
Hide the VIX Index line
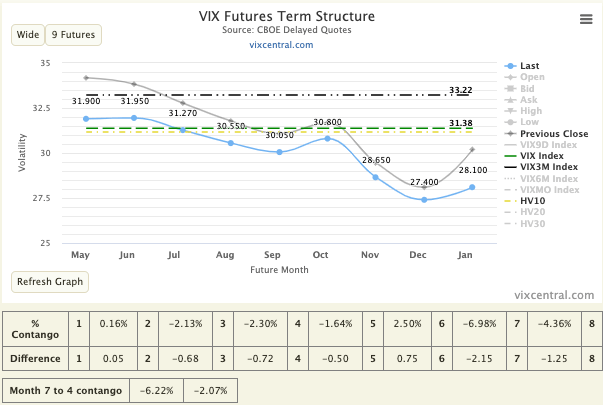click(546, 155)
